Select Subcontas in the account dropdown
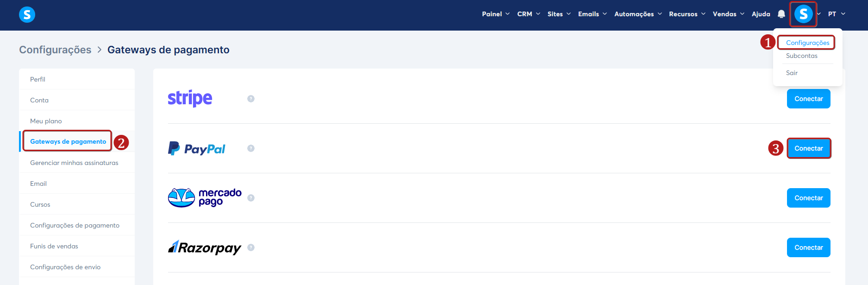868x285 pixels. pos(802,56)
